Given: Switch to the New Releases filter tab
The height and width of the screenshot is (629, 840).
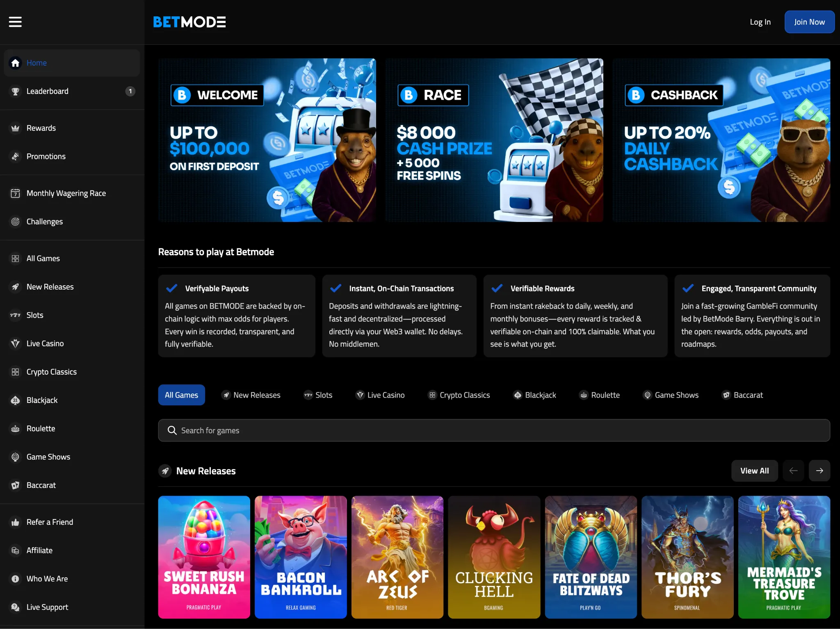Looking at the screenshot, I should (251, 395).
